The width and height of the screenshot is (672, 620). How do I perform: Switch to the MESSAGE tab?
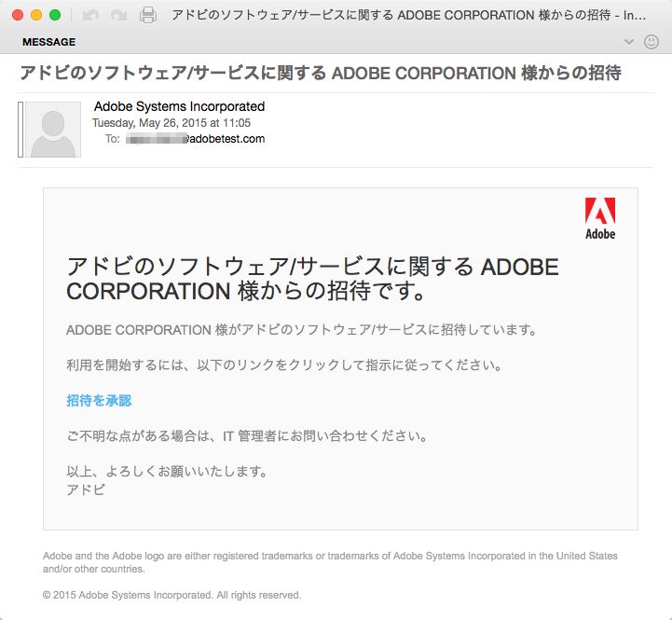(48, 42)
